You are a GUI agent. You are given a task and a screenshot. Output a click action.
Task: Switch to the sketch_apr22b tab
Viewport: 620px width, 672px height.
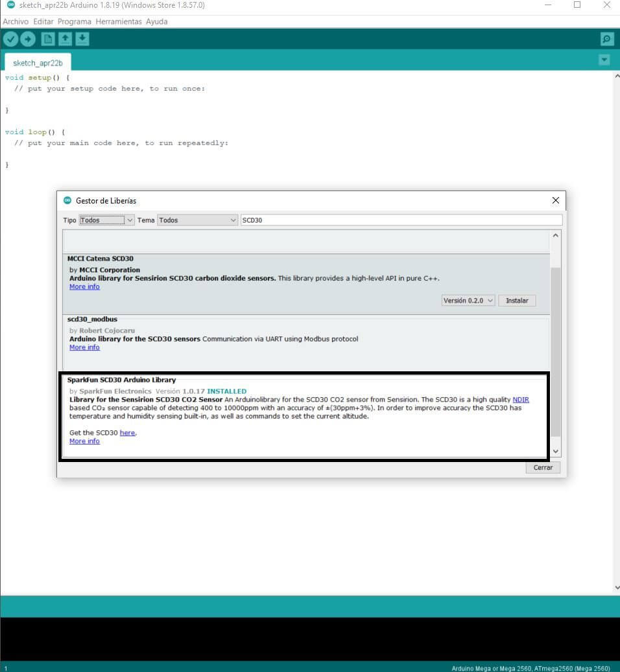(38, 63)
